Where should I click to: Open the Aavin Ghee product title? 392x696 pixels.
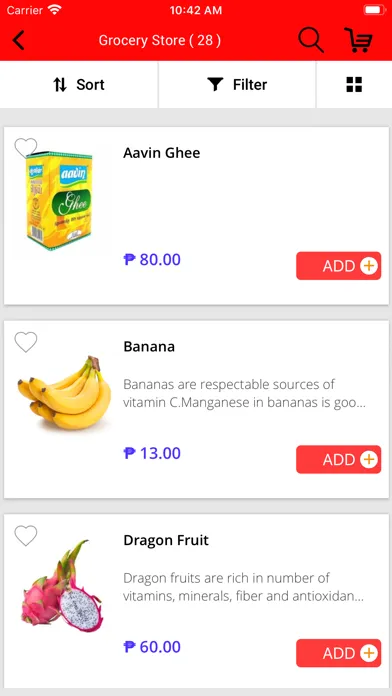(162, 153)
